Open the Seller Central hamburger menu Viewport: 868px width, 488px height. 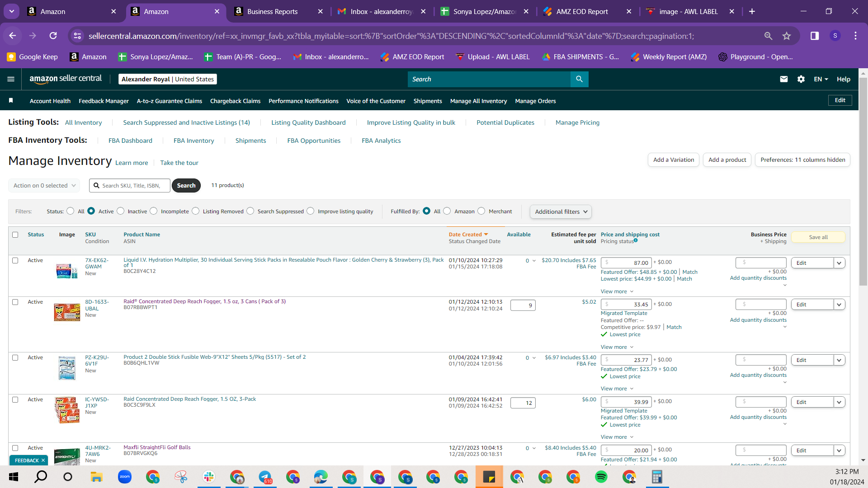[x=11, y=79]
